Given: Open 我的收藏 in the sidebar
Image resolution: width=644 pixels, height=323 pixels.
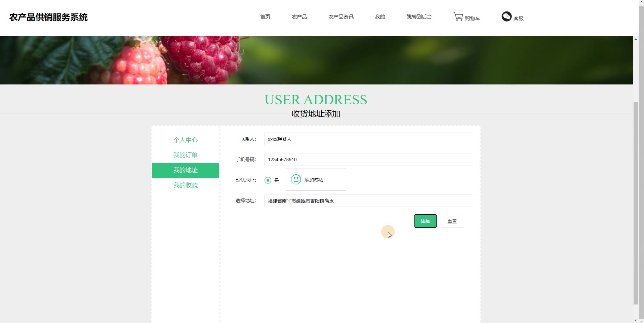Looking at the screenshot, I should click(186, 185).
